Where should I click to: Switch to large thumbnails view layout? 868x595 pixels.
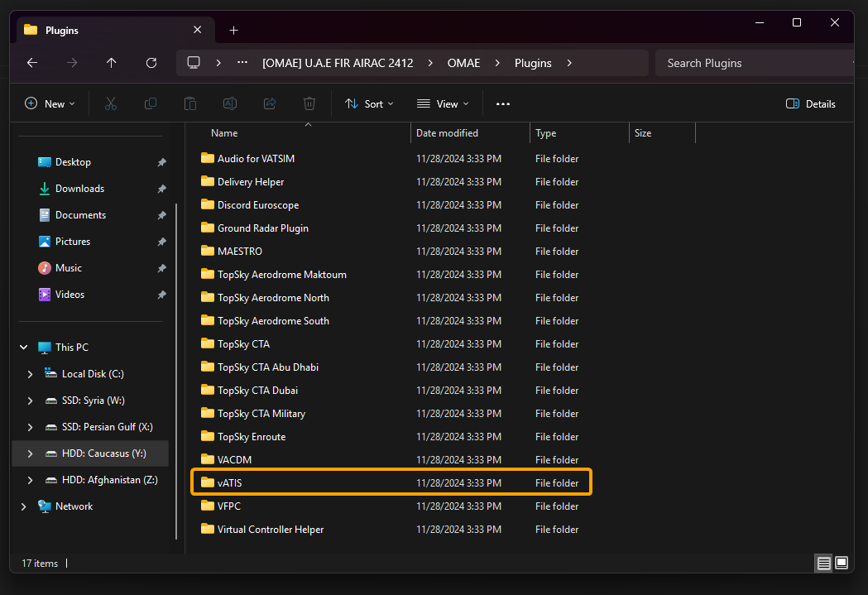coord(842,563)
